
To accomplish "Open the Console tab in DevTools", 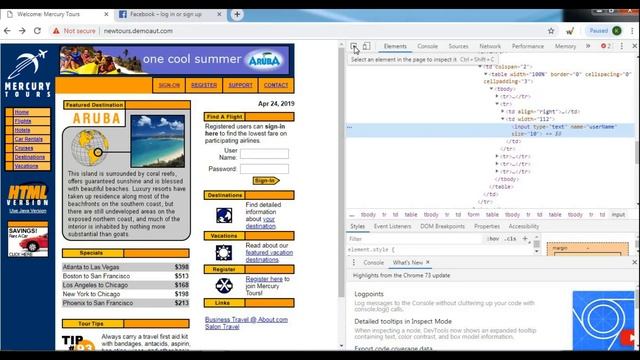I will click(x=427, y=47).
